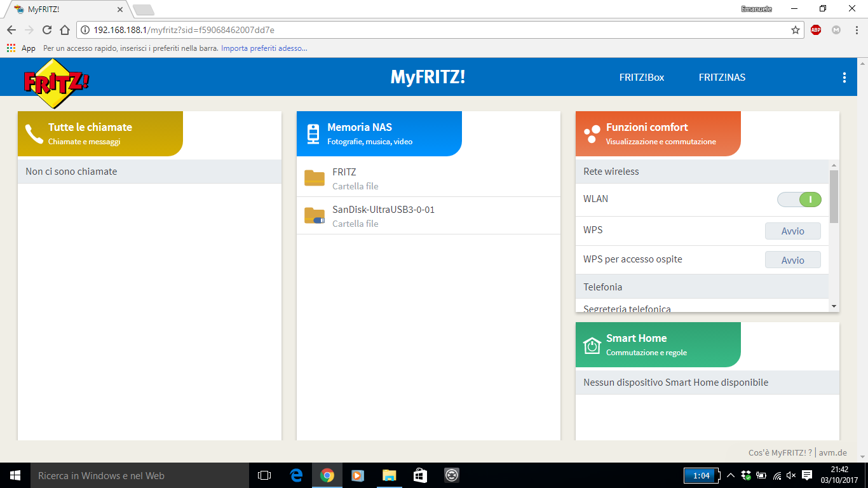Click the Funzioni comfort dots icon

[592, 133]
